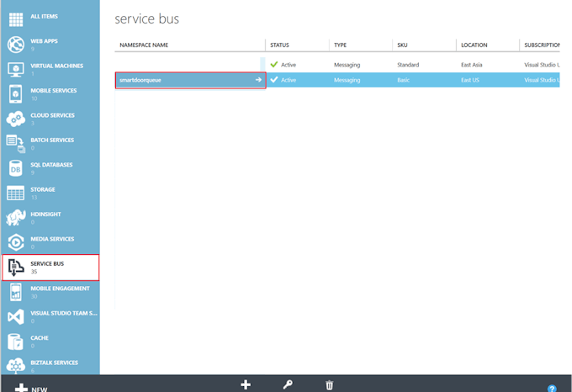The height and width of the screenshot is (392, 572).
Task: Sort by Location column header
Action: [x=474, y=45]
